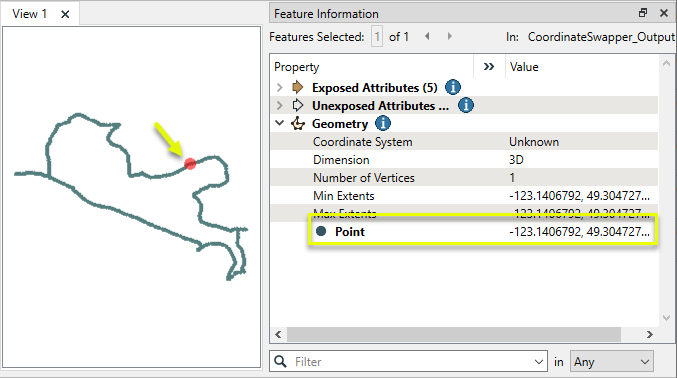
Task: Click the Point geometry dot icon
Action: [321, 231]
